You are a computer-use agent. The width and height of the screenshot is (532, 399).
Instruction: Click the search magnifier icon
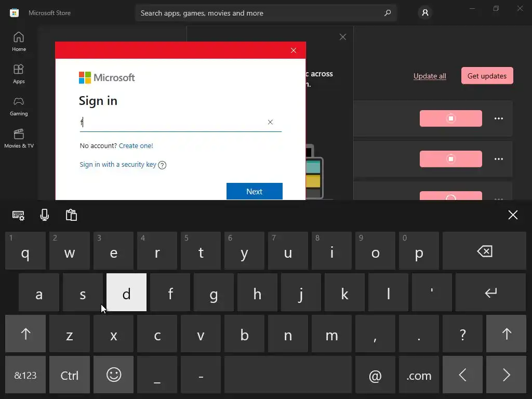click(x=388, y=13)
